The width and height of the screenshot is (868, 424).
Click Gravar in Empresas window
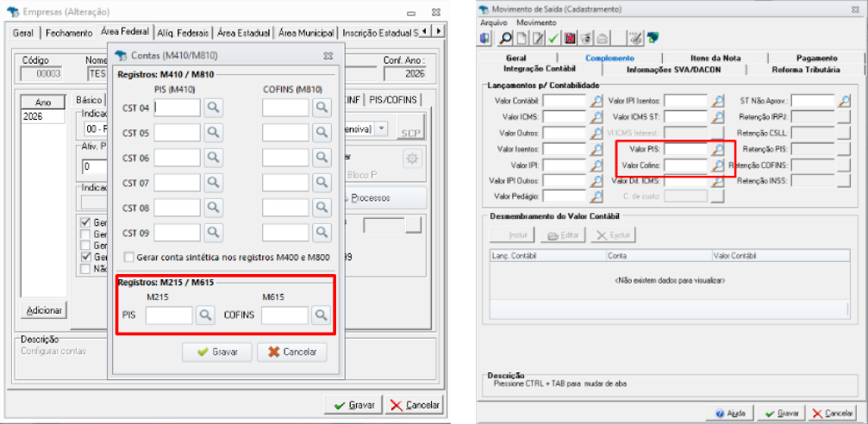click(354, 405)
